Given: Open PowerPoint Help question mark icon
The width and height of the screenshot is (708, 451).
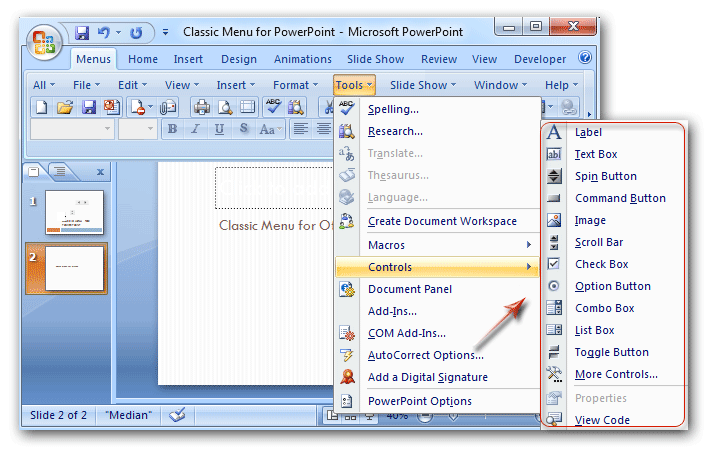Looking at the screenshot, I should point(585,58).
